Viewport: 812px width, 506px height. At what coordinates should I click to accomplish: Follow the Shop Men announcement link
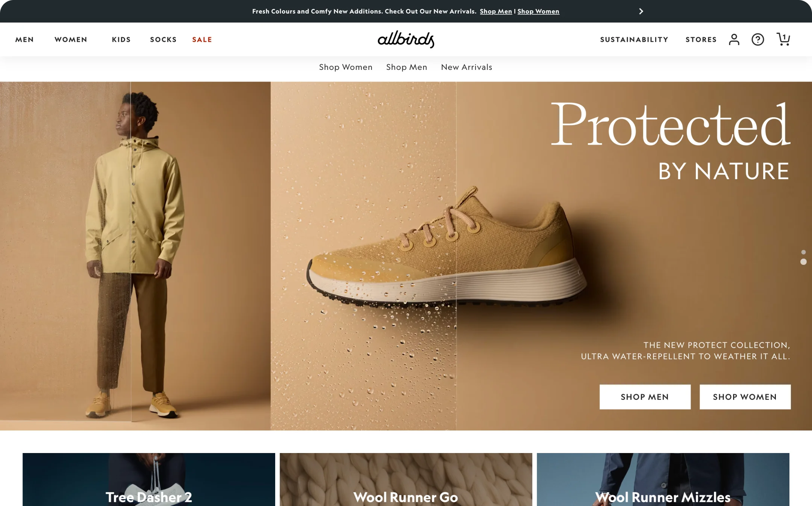coord(495,11)
